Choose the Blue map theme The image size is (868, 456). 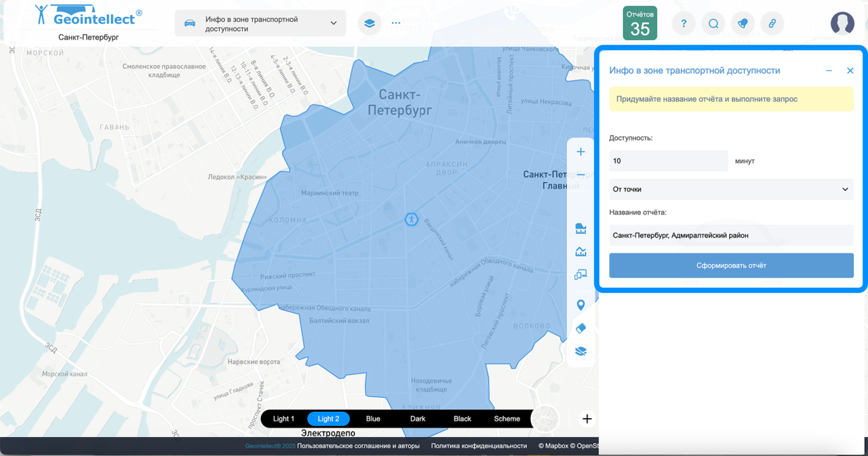[x=373, y=419]
